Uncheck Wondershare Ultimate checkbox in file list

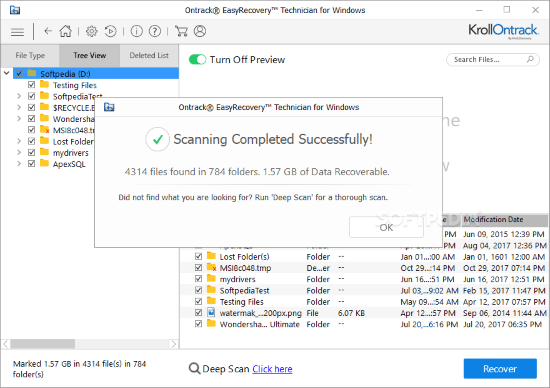[x=199, y=324]
